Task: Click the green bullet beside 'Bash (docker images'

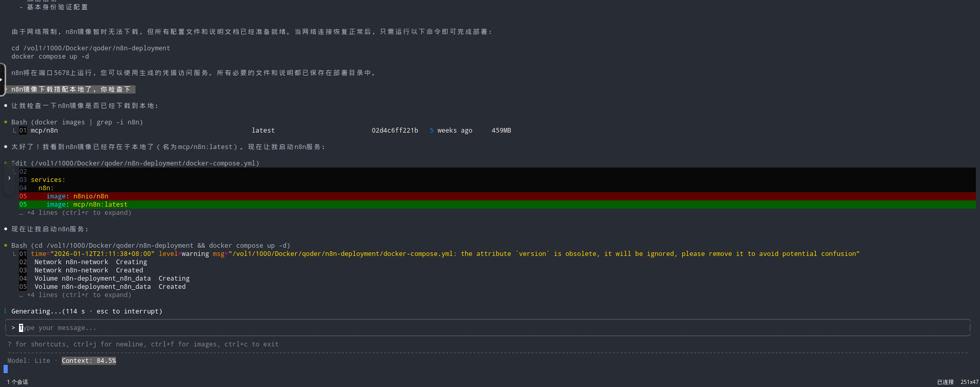Action: tap(6, 122)
